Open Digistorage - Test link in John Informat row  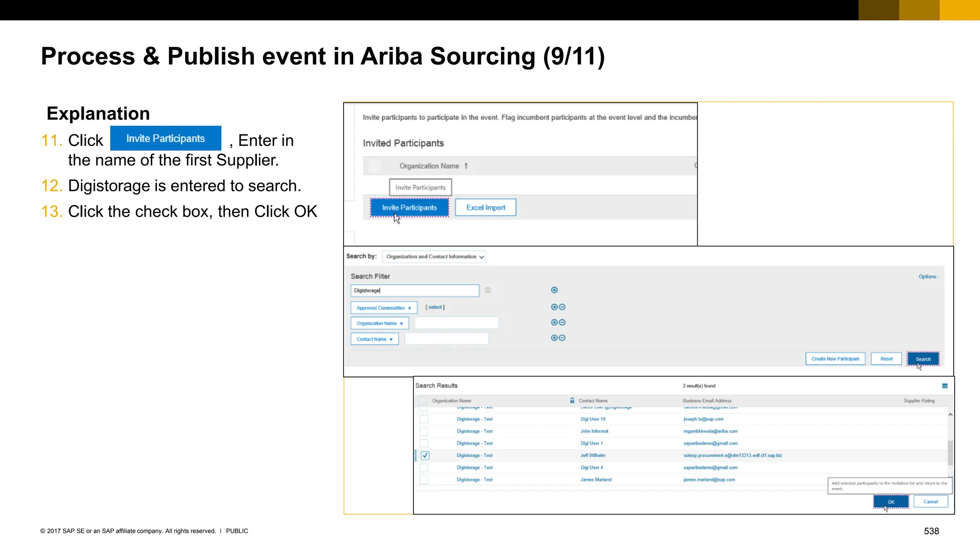click(474, 431)
